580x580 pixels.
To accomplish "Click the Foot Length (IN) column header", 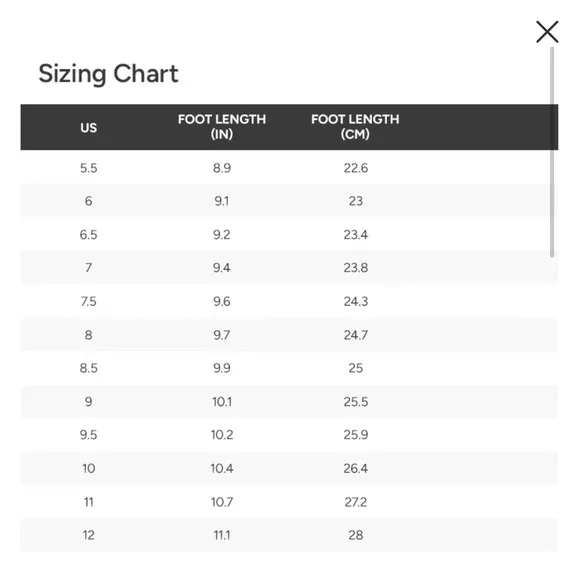I will tap(222, 127).
